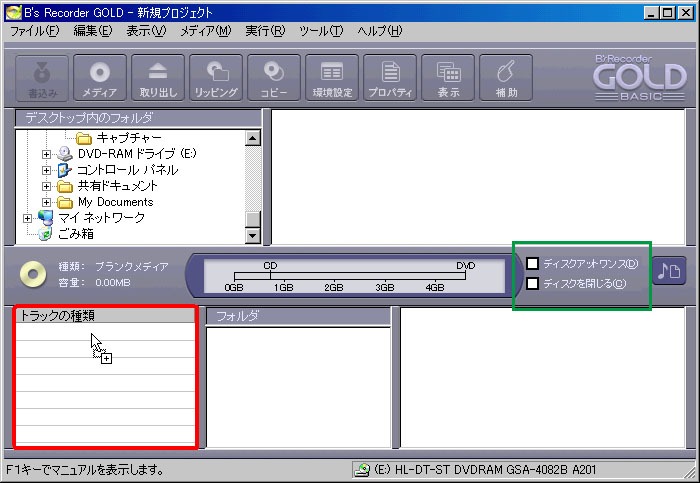Click the music note file icon button
The height and width of the screenshot is (483, 700).
tap(669, 271)
